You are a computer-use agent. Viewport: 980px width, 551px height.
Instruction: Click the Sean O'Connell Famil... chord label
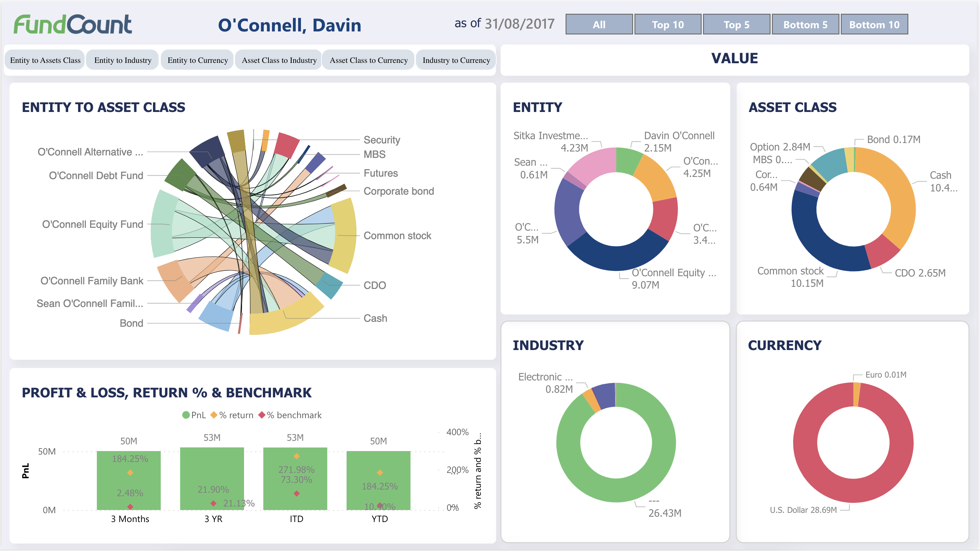90,303
